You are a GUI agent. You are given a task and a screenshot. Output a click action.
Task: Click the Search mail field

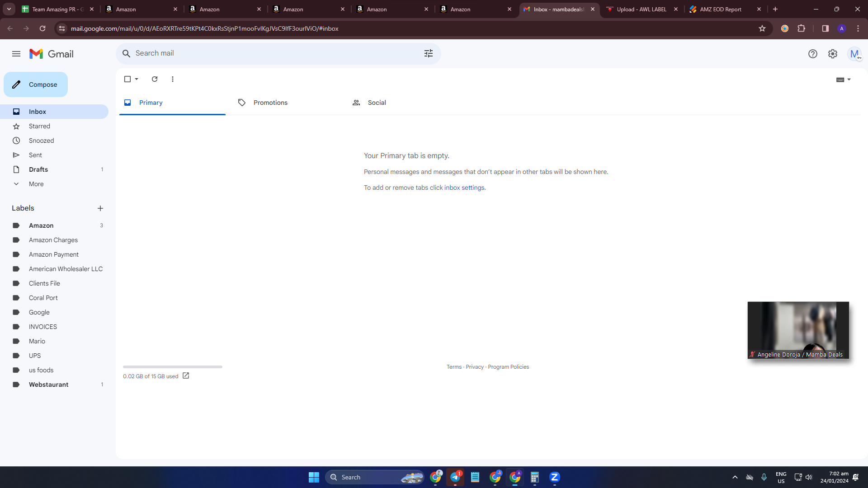278,53
